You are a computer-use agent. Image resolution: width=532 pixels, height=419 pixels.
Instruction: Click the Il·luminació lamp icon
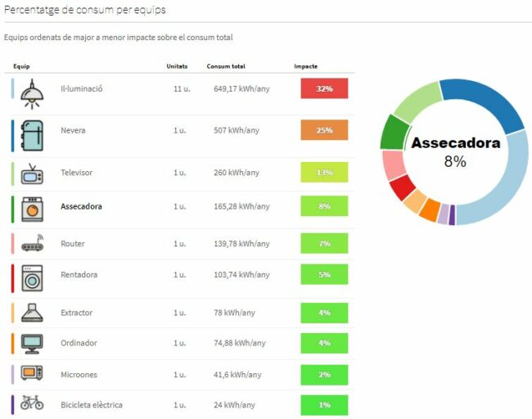pyautogui.click(x=33, y=91)
